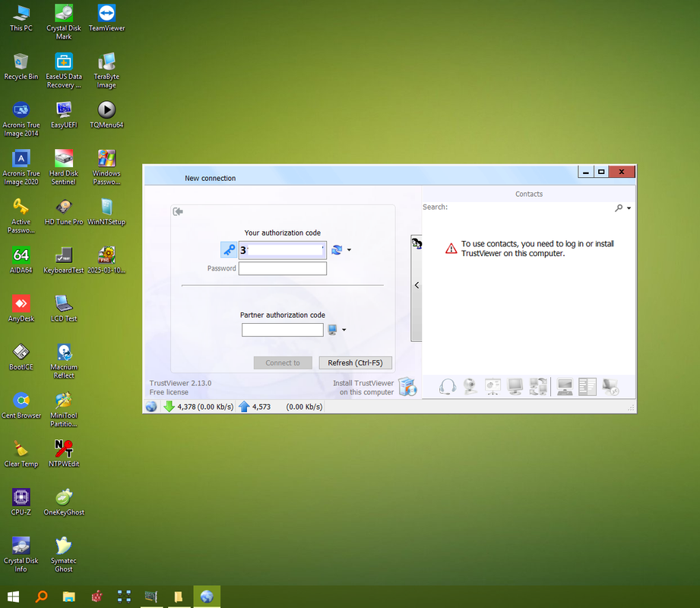Click the green download arrow in status bar
Screen dimensions: 700x608
tap(169, 407)
